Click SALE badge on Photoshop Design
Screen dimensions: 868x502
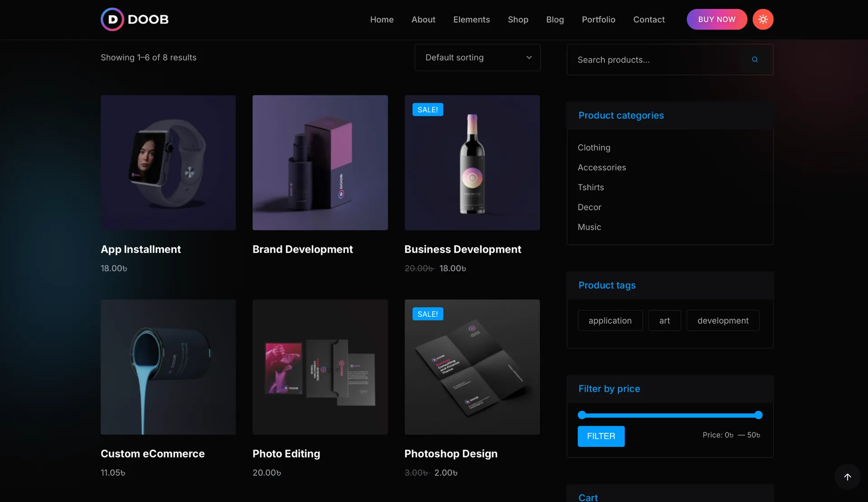coord(427,314)
